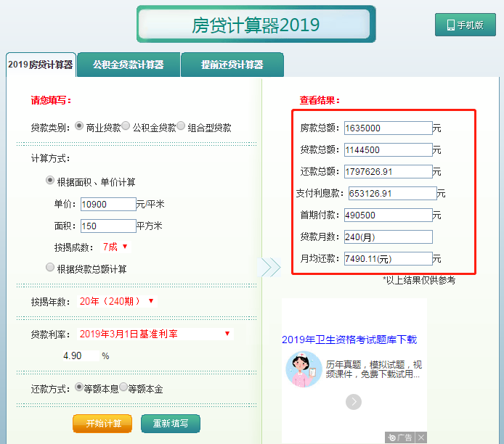Click the 贷款总额 result field

(x=389, y=150)
